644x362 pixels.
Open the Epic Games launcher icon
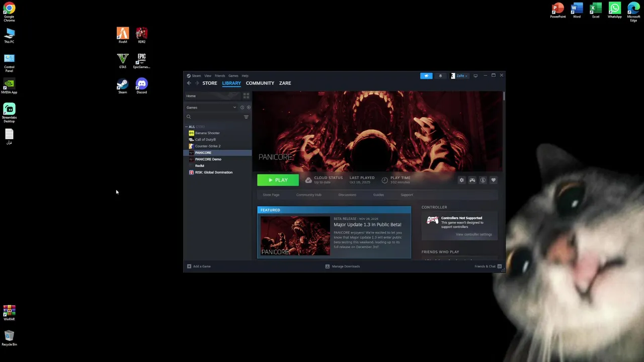[141, 61]
